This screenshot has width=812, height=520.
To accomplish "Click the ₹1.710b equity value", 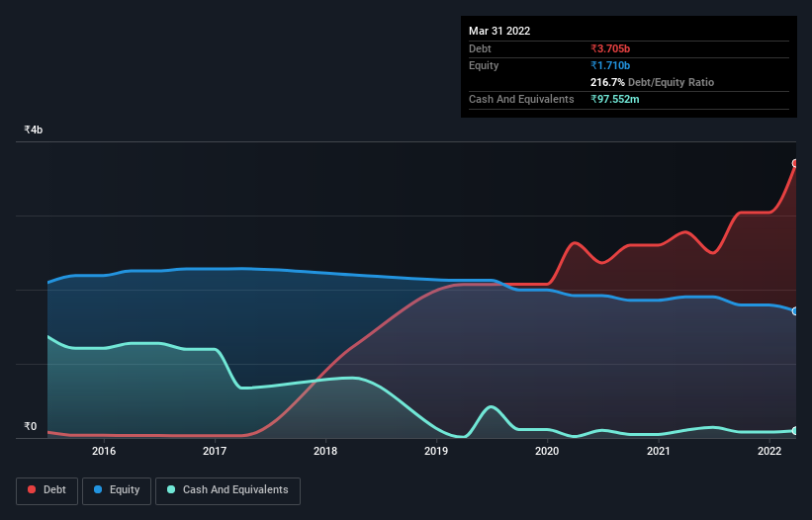I will [610, 65].
